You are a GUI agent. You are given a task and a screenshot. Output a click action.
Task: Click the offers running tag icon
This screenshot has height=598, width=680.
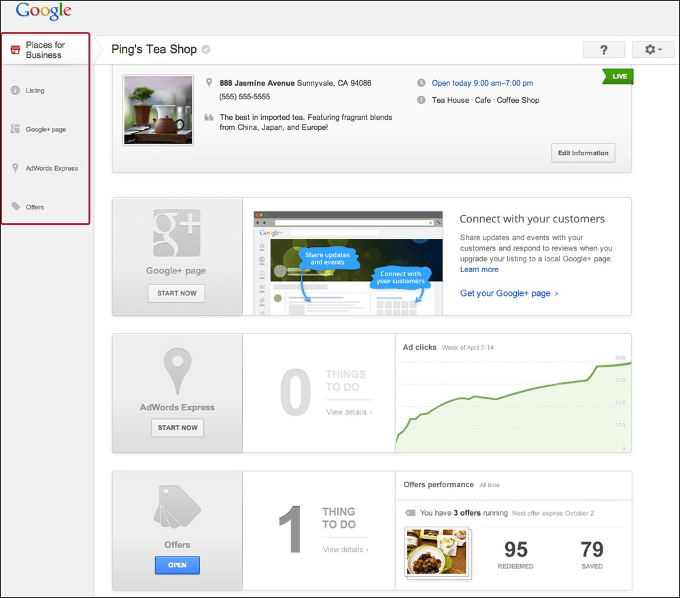pyautogui.click(x=410, y=513)
